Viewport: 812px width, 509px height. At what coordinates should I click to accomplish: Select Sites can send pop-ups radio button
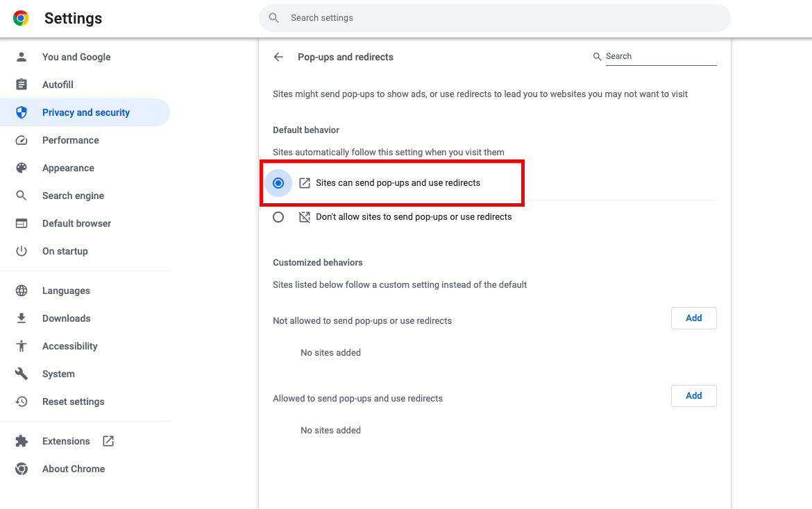coord(278,183)
